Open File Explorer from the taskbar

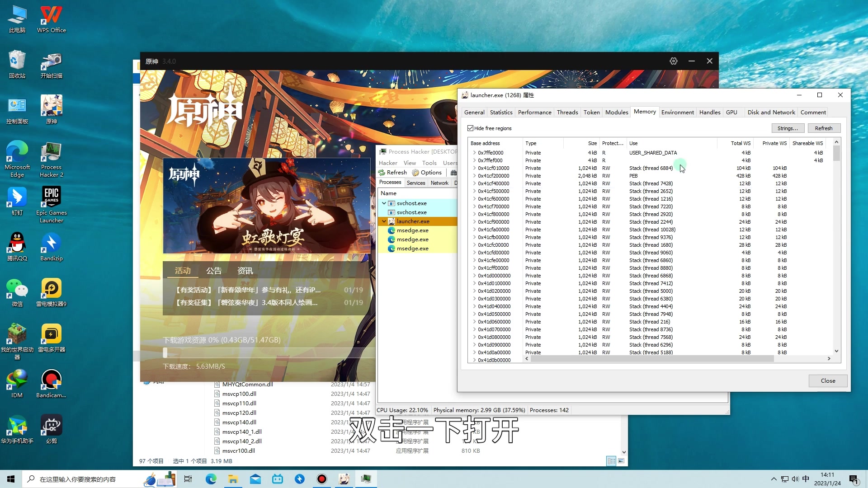(233, 479)
